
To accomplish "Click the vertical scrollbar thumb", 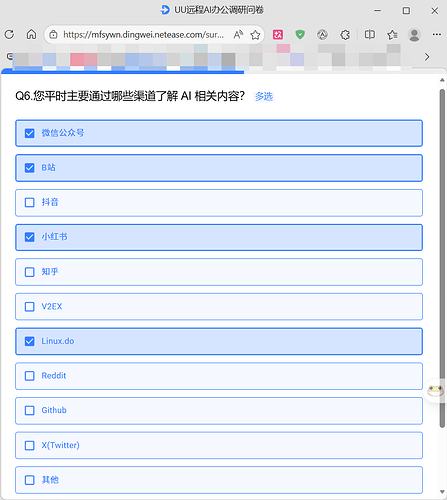I will pos(442,258).
